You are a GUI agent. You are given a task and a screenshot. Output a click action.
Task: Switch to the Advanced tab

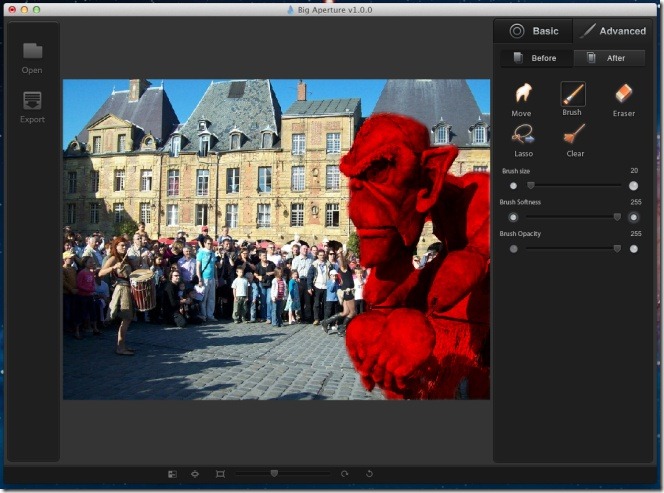pos(611,31)
